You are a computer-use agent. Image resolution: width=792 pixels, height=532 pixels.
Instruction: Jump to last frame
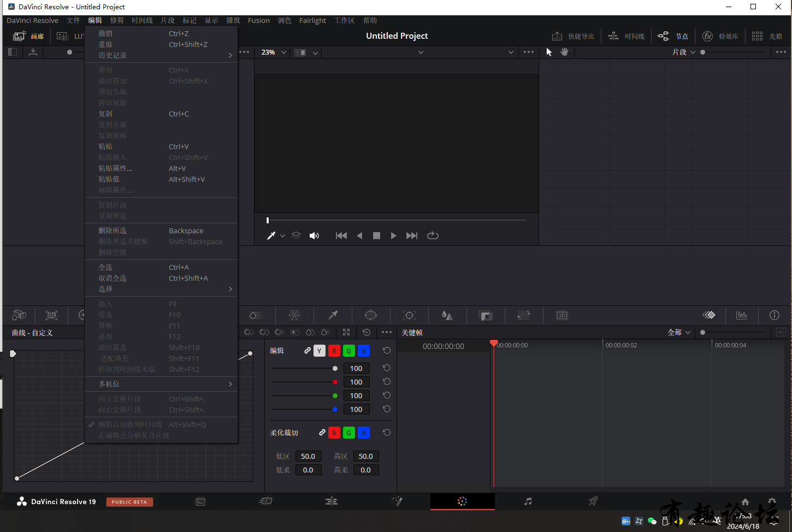[412, 235]
